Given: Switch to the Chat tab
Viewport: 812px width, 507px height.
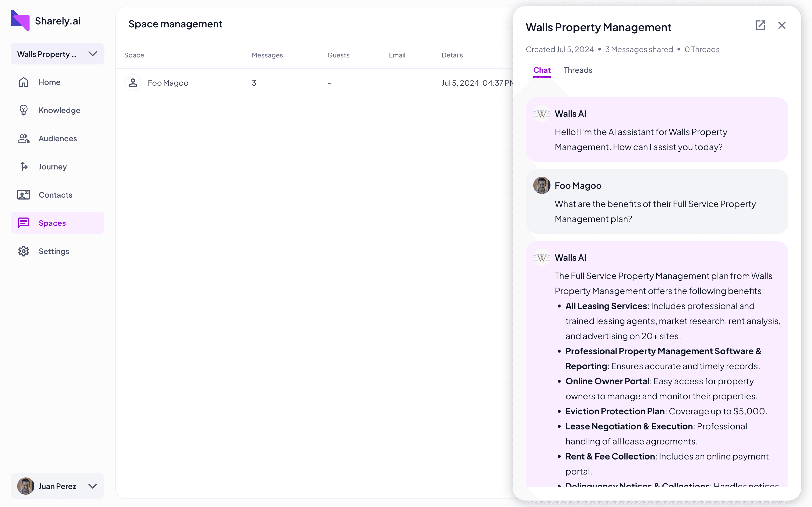Looking at the screenshot, I should coord(542,70).
